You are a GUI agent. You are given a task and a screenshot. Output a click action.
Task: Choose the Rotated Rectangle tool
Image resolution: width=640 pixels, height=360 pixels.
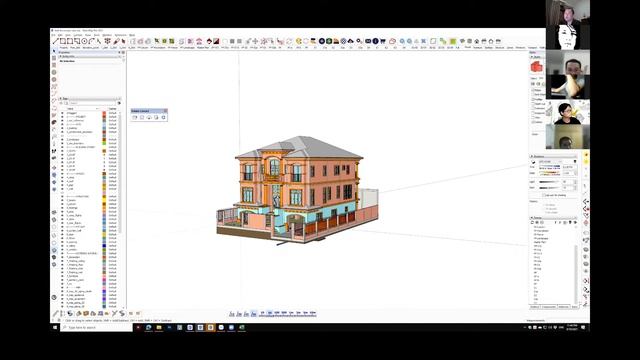click(77, 41)
